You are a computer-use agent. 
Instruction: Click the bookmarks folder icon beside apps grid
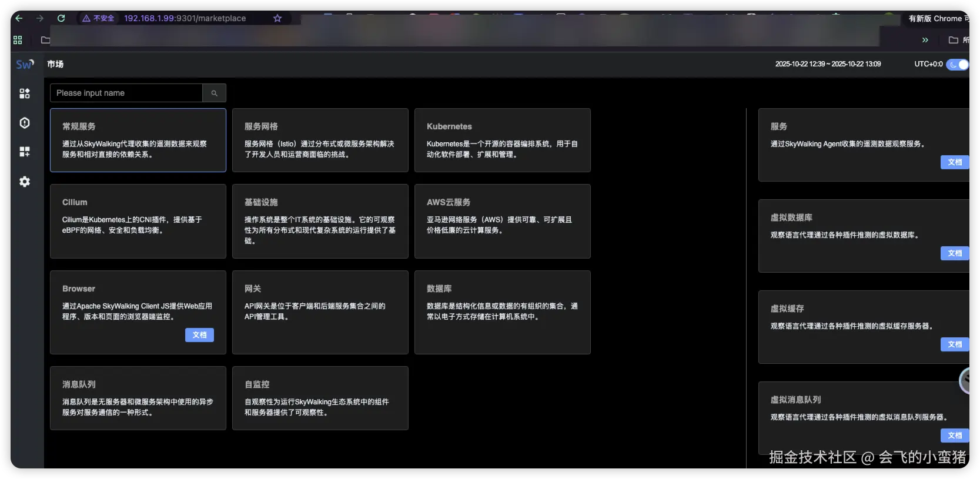click(45, 40)
